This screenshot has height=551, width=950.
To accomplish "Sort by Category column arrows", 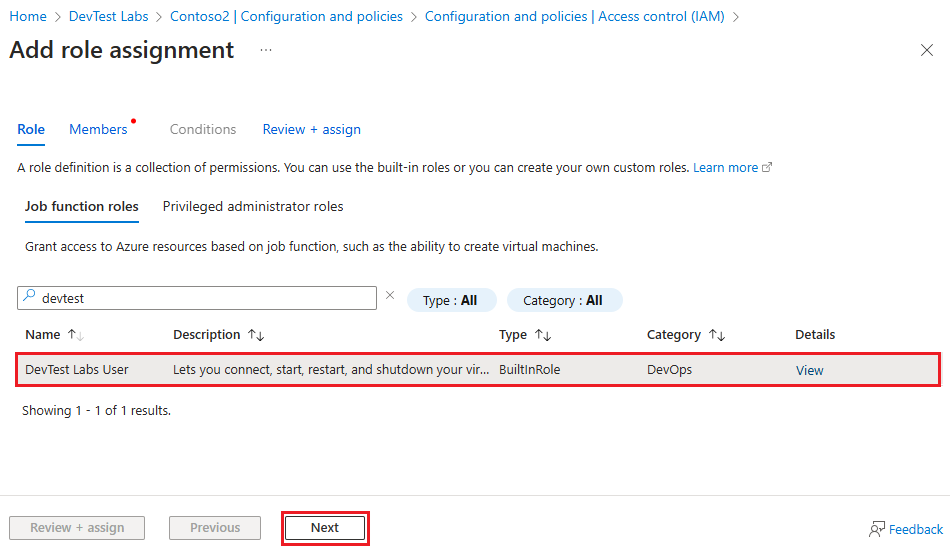I will point(717,335).
